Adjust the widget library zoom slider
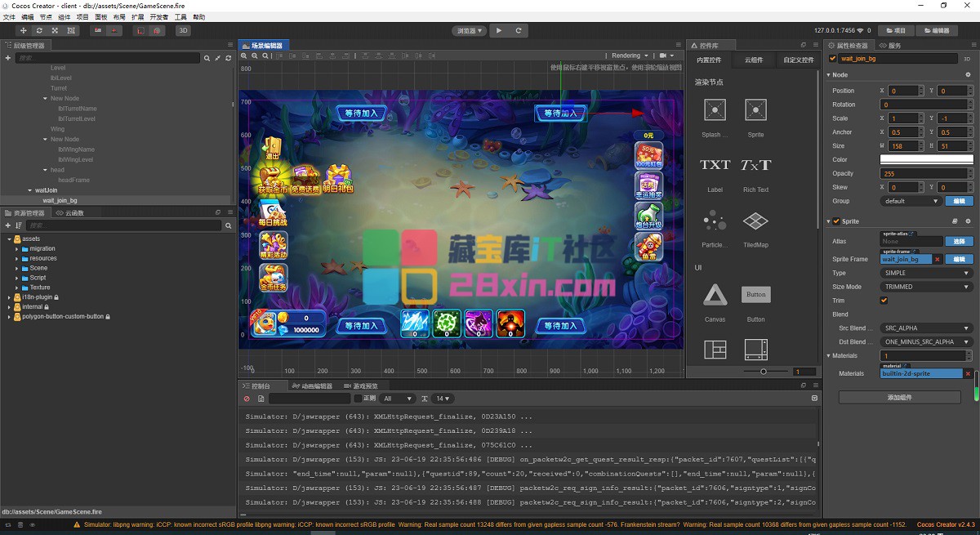The width and height of the screenshot is (980, 535). pos(764,372)
